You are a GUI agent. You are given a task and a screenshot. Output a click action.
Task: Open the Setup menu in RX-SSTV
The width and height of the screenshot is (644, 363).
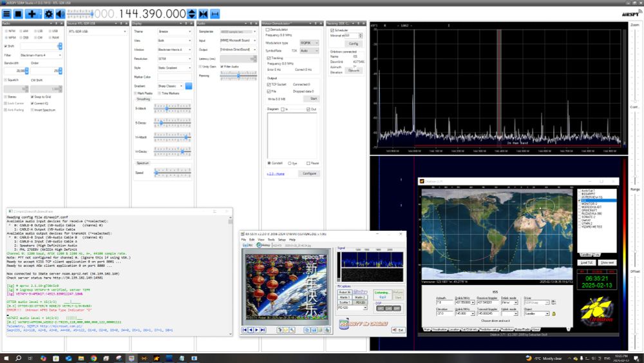point(282,240)
